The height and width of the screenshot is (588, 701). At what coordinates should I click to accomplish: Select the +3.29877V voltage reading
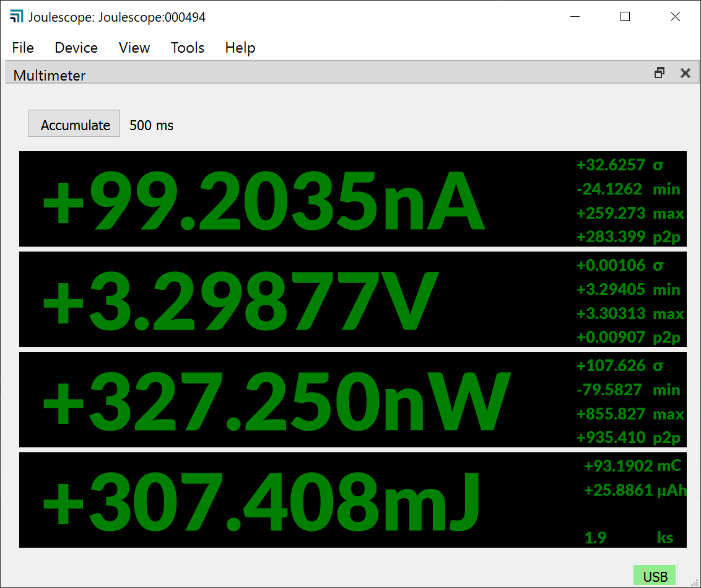[x=240, y=300]
